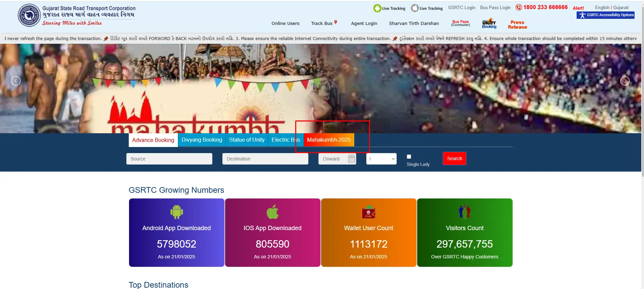Open Press Release link
Screen dimensions: 644x289
coord(517,25)
